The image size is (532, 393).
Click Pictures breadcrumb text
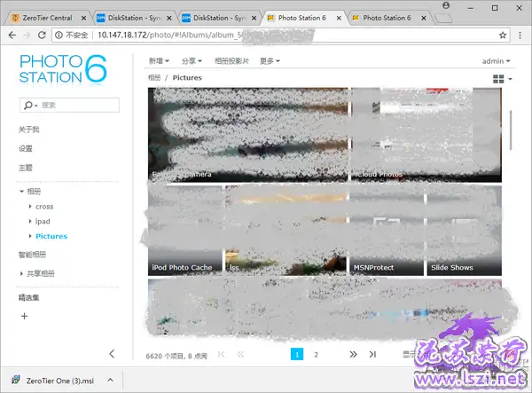pyautogui.click(x=187, y=78)
